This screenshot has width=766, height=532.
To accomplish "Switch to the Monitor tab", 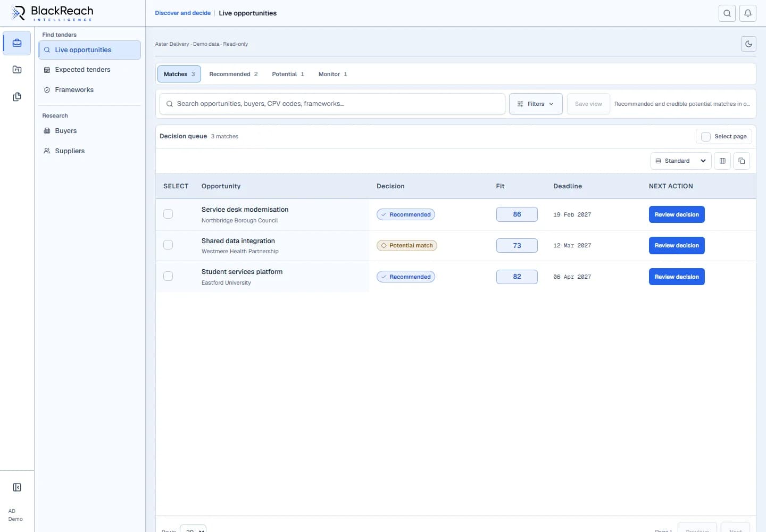I will click(333, 74).
